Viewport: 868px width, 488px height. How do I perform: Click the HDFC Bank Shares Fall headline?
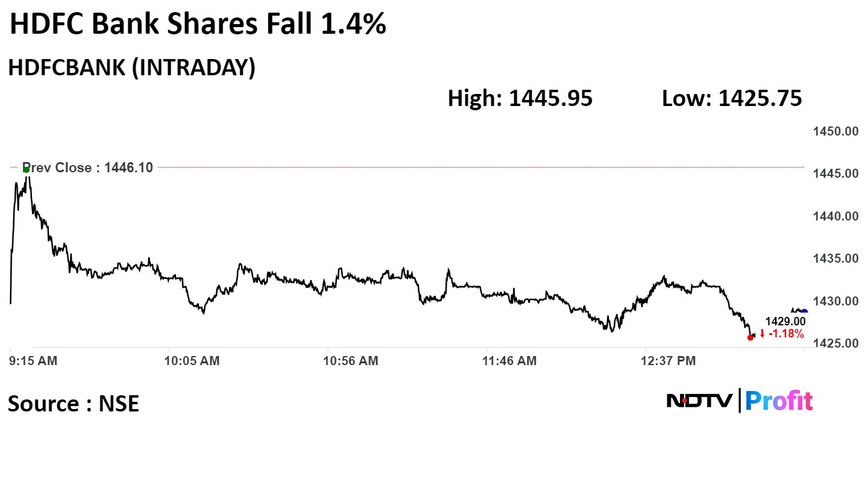coord(198,25)
